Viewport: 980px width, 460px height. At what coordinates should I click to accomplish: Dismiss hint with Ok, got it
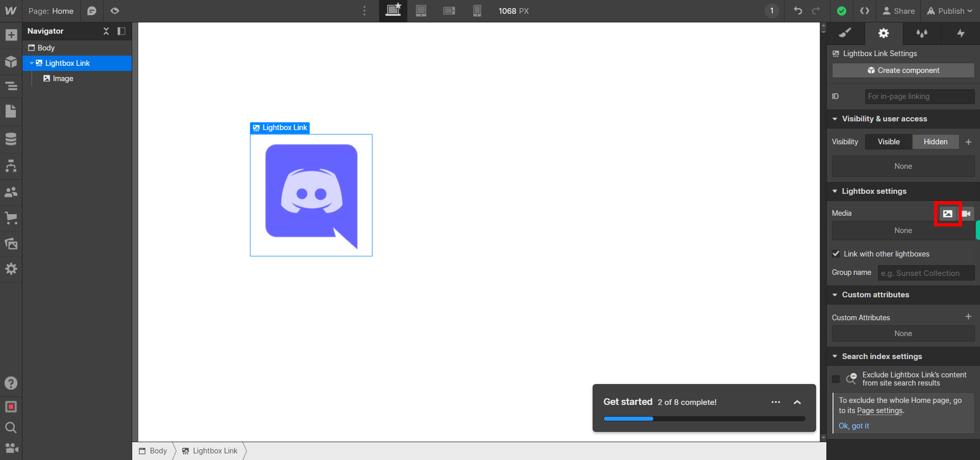tap(853, 426)
